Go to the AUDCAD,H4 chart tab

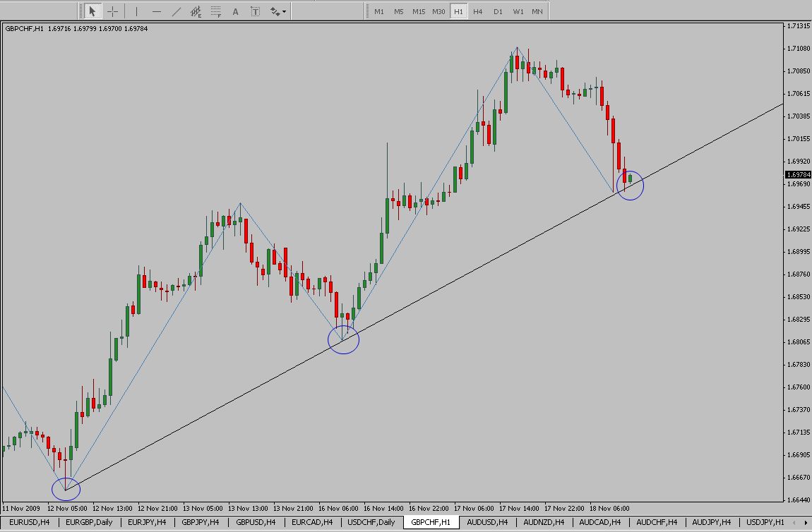click(600, 522)
